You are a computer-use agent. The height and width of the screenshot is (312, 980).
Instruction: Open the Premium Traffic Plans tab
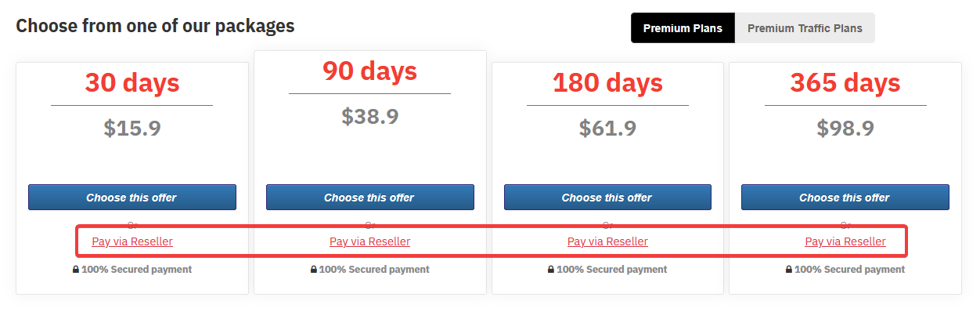[805, 28]
